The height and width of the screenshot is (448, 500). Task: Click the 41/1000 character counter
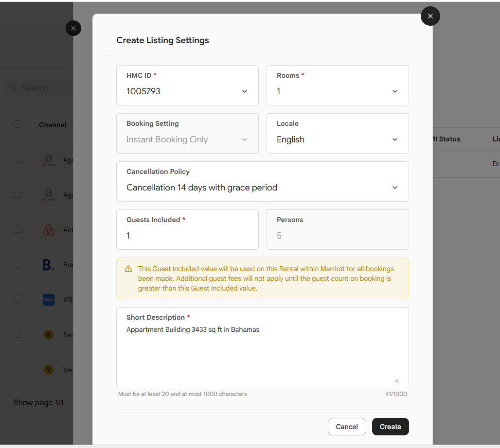[x=396, y=394]
